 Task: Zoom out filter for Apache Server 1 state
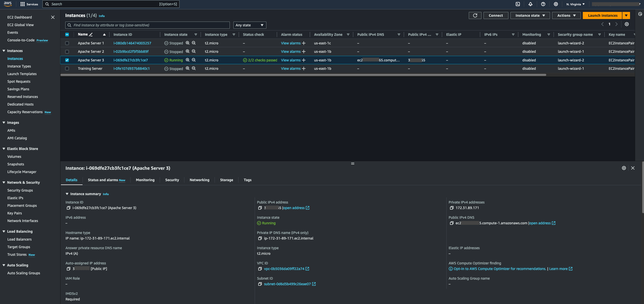point(194,43)
